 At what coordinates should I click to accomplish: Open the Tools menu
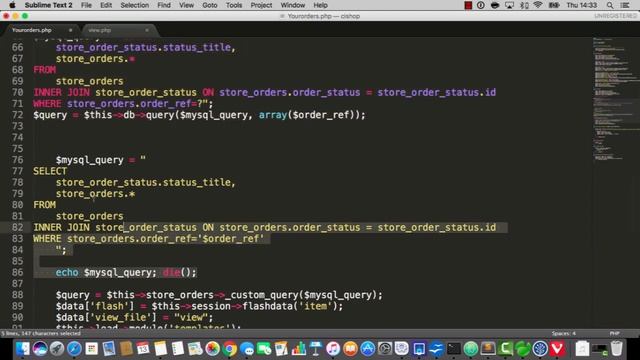coord(234,5)
